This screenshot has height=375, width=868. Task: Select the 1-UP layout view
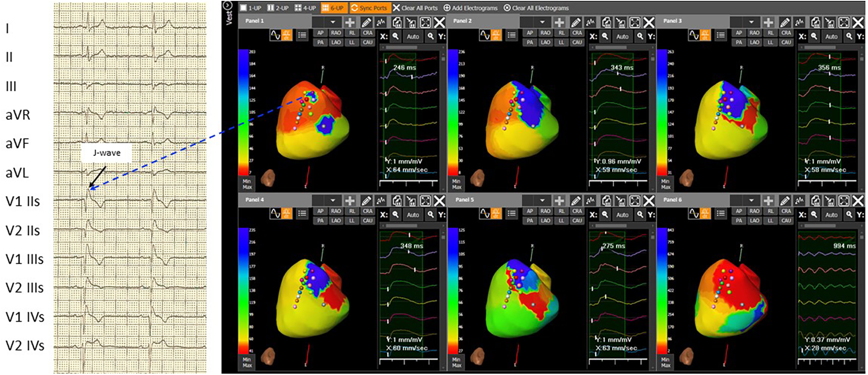tap(251, 8)
